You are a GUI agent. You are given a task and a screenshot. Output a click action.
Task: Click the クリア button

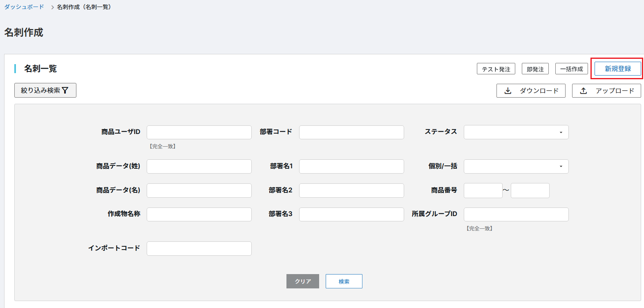(x=302, y=281)
